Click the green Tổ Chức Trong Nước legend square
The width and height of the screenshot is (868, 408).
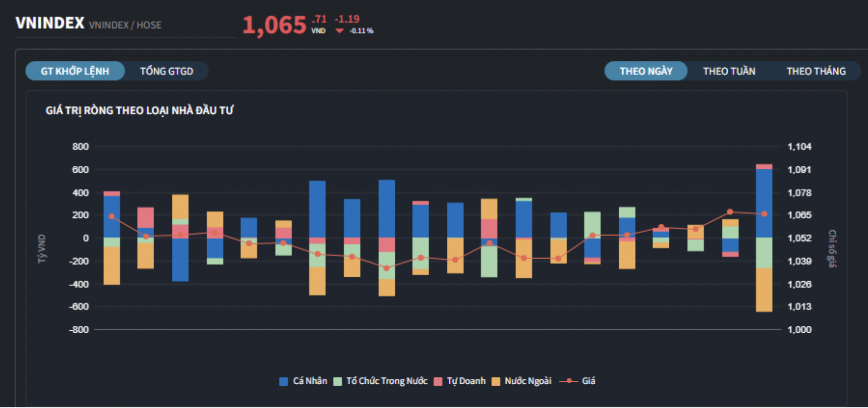(x=338, y=381)
